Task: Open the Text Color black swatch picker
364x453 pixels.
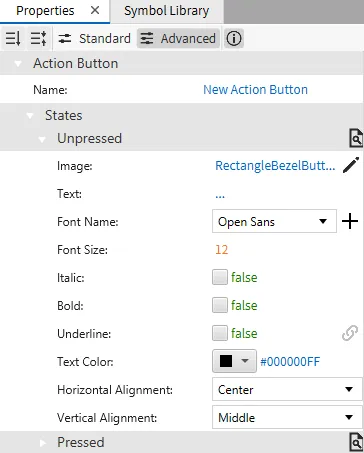Action: (234, 361)
